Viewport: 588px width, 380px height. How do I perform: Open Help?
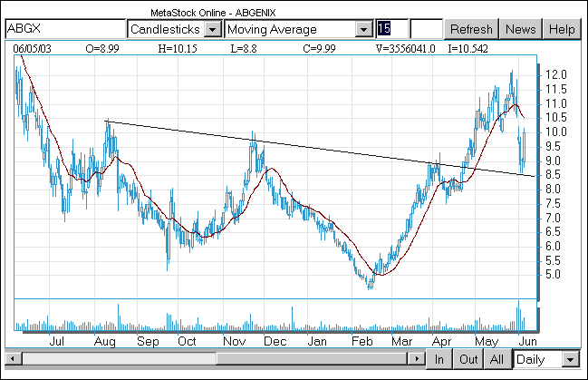click(x=562, y=29)
